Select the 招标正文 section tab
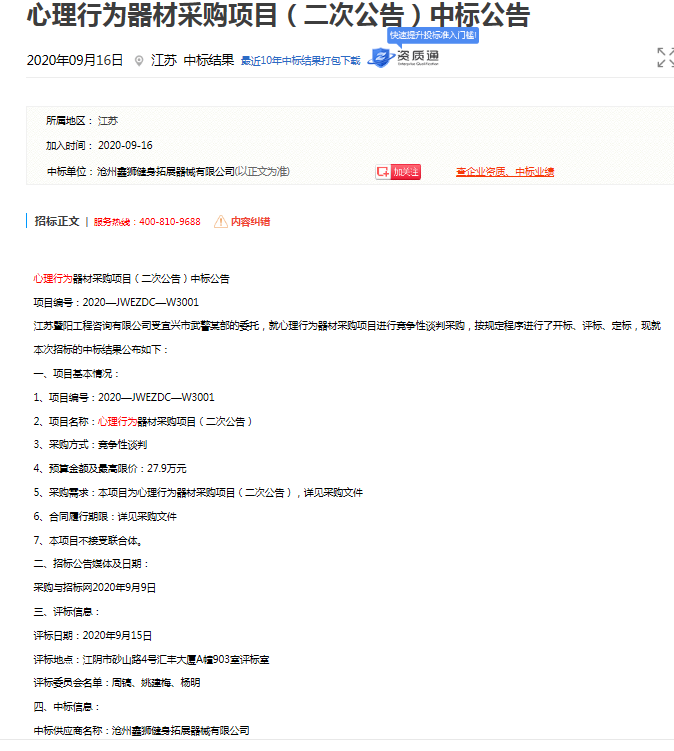Viewport: 674px width, 751px height. pos(57,221)
